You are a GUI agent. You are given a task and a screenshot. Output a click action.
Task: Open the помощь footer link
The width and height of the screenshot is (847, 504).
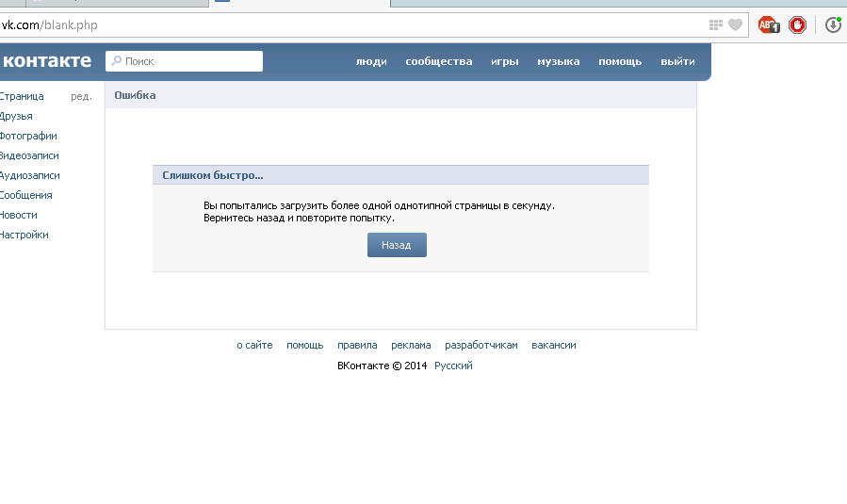[x=304, y=345]
